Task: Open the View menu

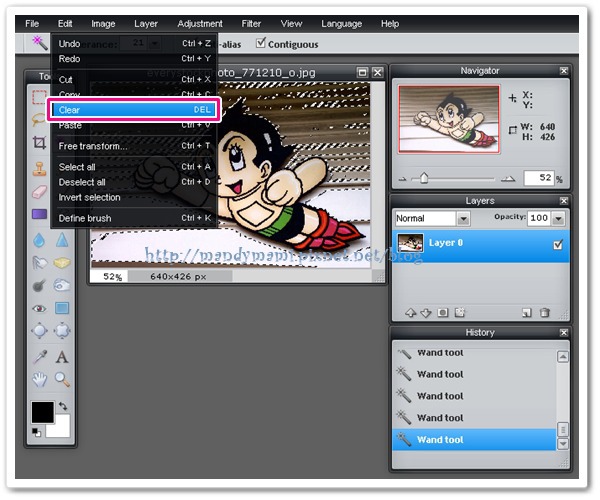Action: click(291, 24)
